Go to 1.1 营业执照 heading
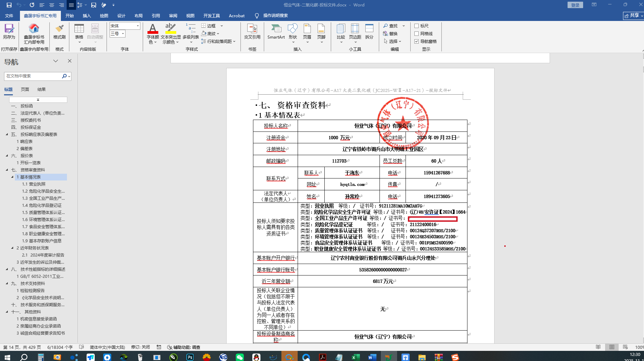Screen dimensions: 644x361 coord(34,184)
